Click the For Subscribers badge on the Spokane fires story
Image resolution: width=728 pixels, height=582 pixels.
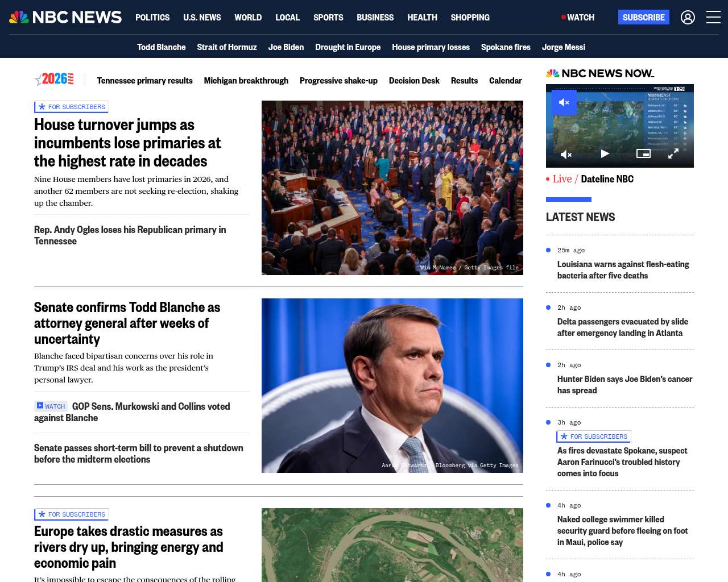[594, 436]
